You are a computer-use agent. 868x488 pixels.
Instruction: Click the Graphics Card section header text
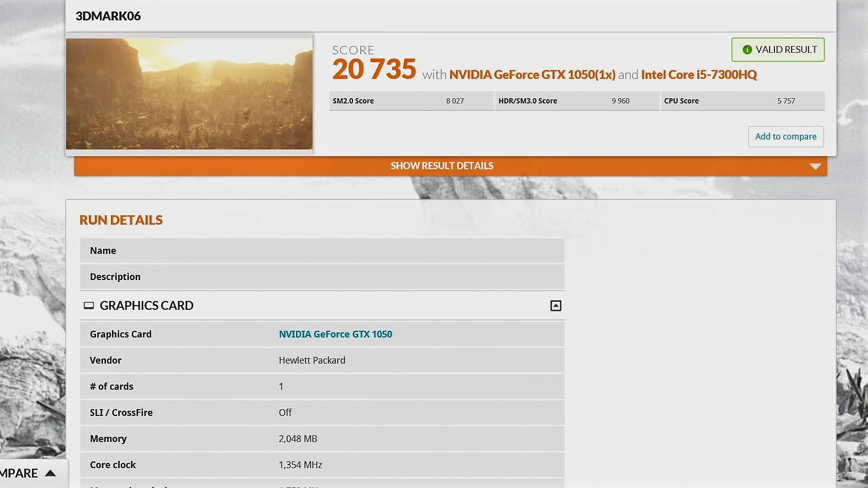tap(146, 306)
